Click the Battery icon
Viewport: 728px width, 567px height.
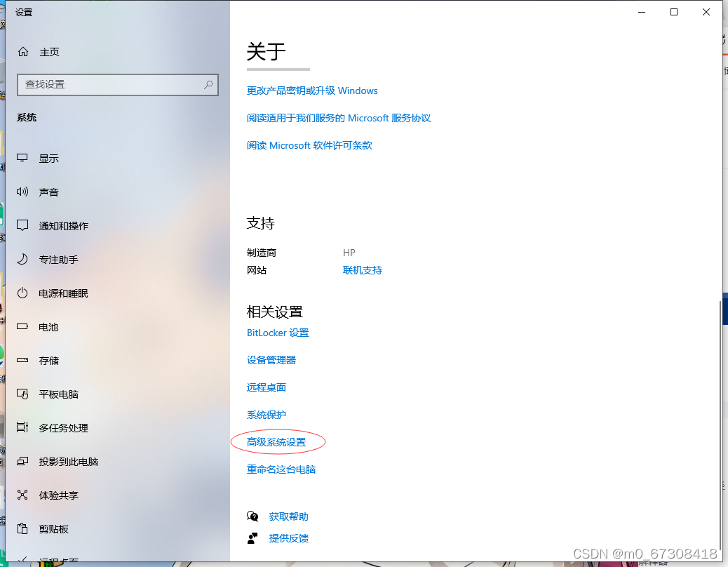point(22,326)
